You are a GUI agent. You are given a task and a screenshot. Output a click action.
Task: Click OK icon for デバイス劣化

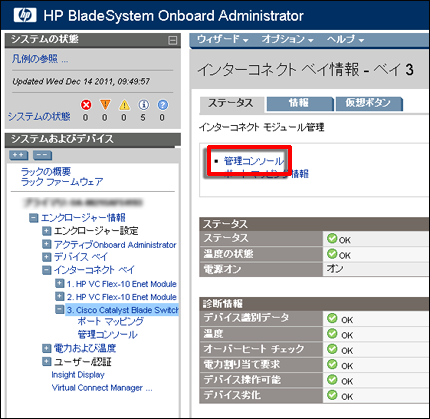point(332,395)
